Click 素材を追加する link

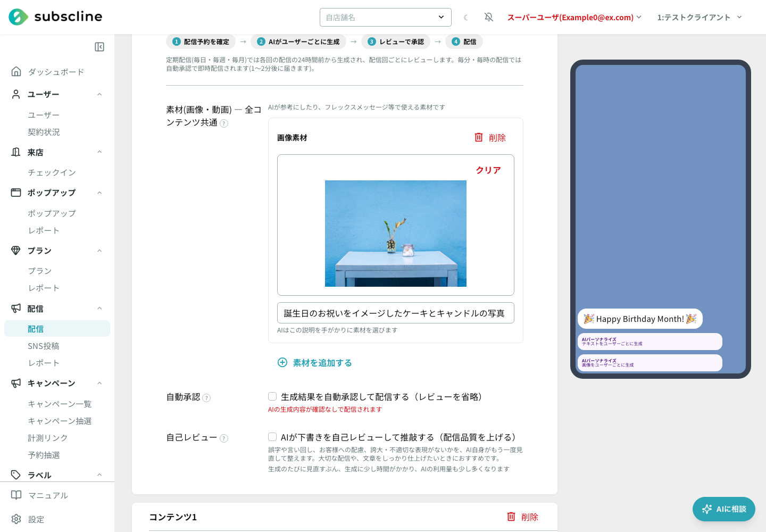[322, 363]
